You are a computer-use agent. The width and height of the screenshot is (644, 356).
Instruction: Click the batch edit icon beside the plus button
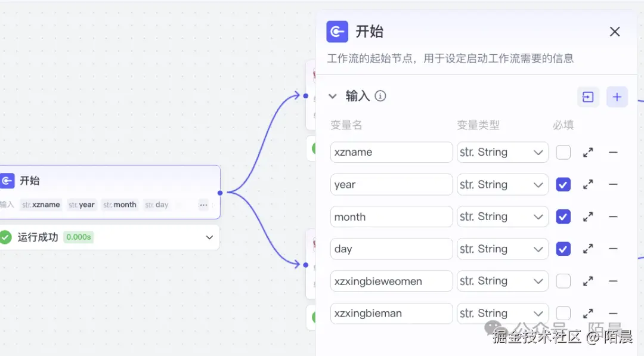[x=589, y=97]
